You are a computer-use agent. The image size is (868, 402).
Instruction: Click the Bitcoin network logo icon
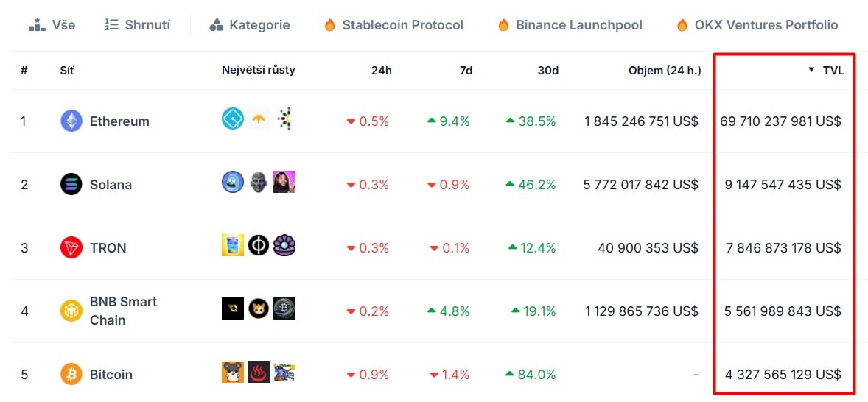[71, 374]
